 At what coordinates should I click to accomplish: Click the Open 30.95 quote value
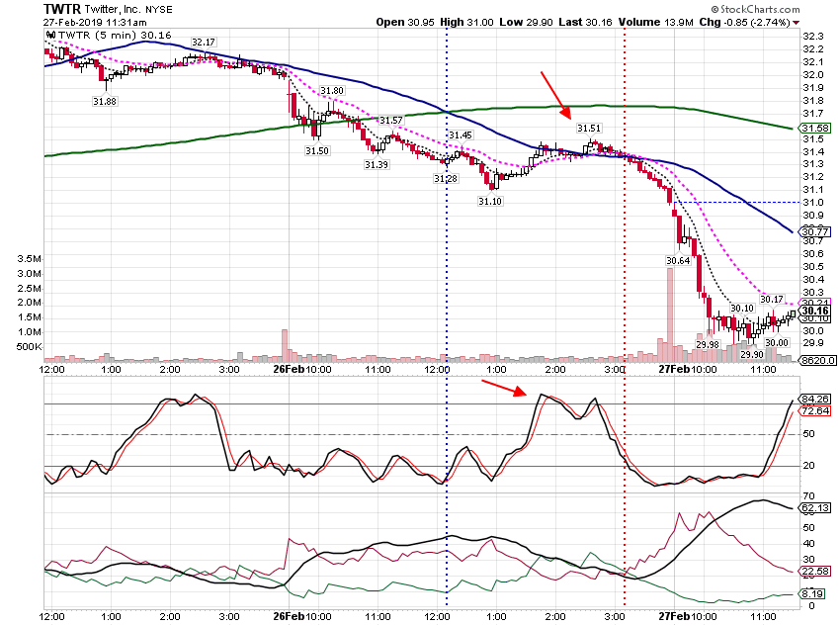click(x=405, y=22)
